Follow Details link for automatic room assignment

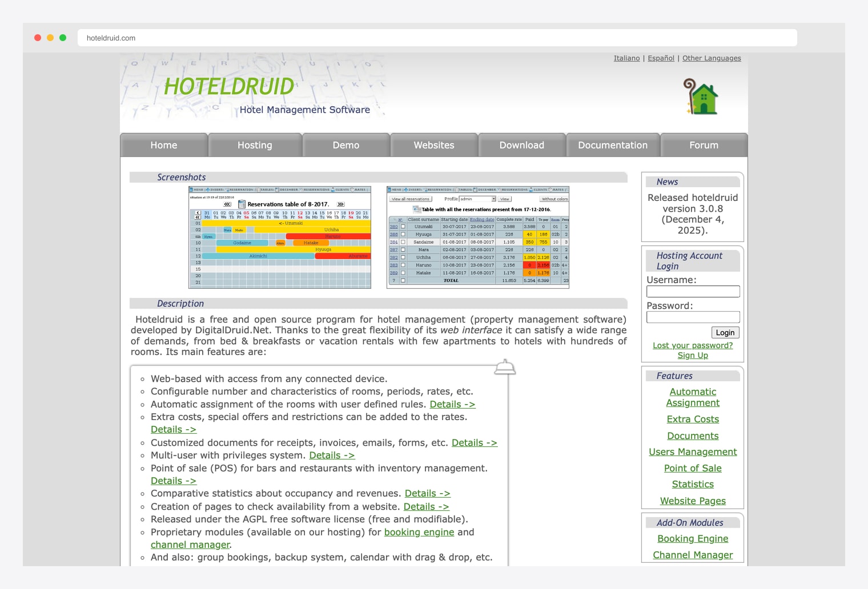tap(452, 404)
